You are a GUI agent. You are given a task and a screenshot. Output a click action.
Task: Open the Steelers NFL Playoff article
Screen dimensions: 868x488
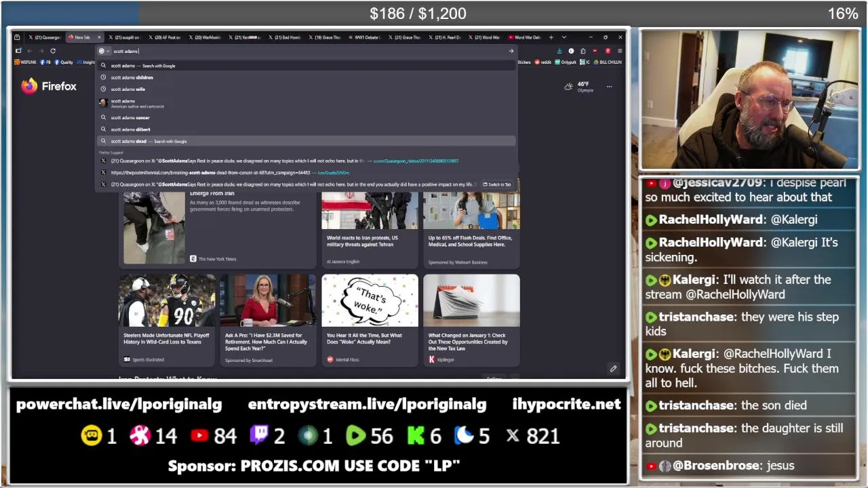click(x=167, y=320)
